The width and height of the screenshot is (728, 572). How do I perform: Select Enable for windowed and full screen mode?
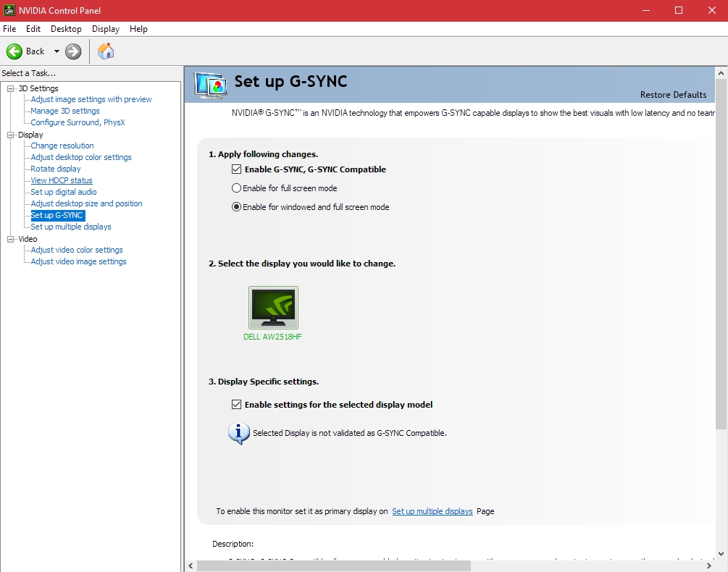point(236,207)
